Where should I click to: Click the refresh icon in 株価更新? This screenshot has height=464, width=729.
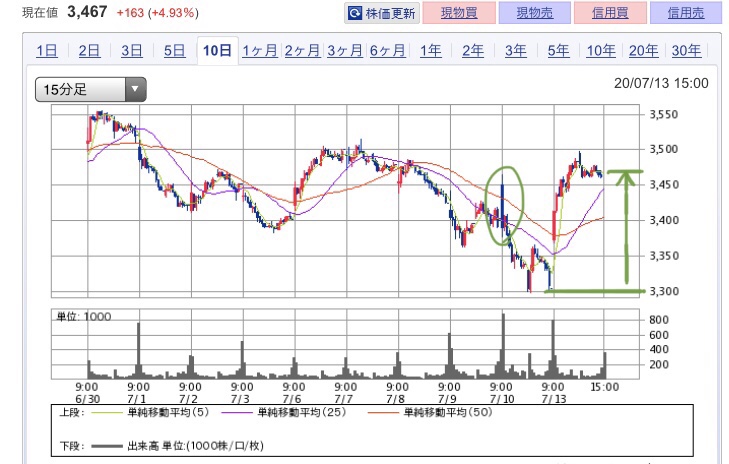pos(355,14)
